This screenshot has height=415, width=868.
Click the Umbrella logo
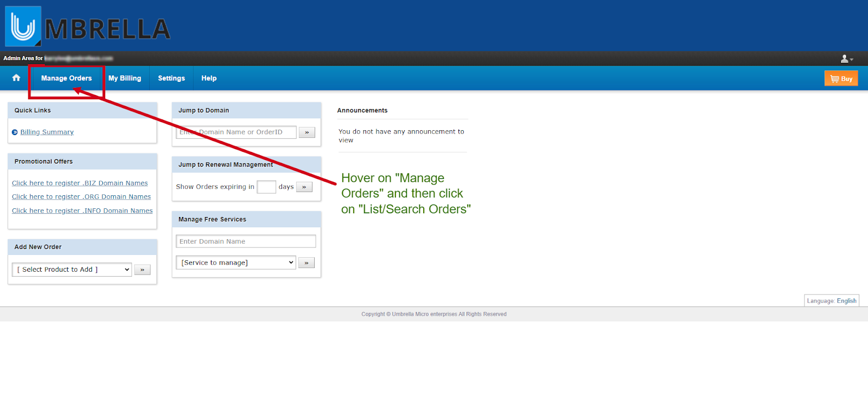tap(87, 26)
